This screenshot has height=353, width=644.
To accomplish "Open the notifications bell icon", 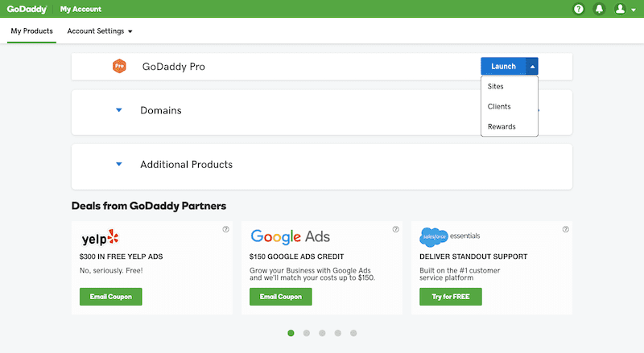I will [x=599, y=9].
